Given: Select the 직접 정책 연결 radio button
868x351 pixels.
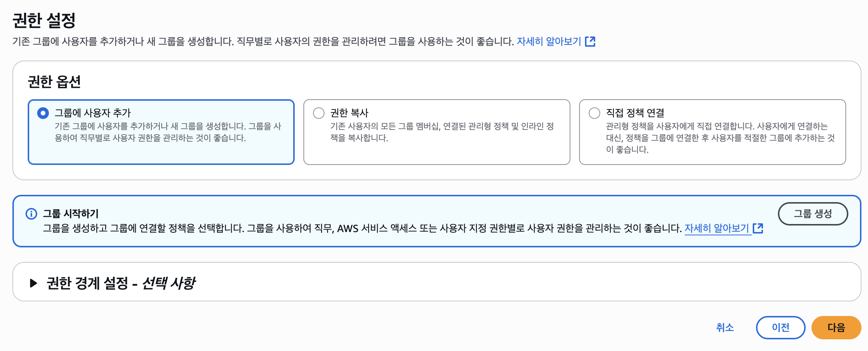Looking at the screenshot, I should (594, 113).
